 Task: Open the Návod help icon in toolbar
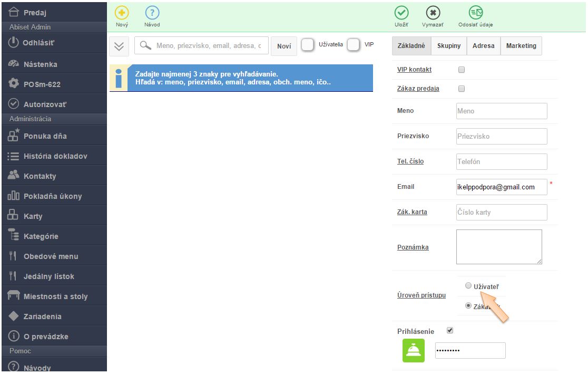[152, 13]
